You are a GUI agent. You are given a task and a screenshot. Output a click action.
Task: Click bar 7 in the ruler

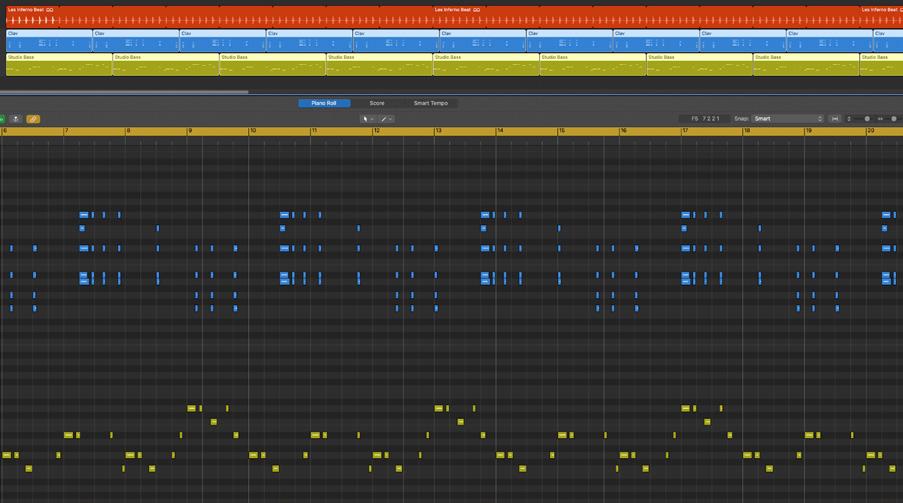click(67, 131)
